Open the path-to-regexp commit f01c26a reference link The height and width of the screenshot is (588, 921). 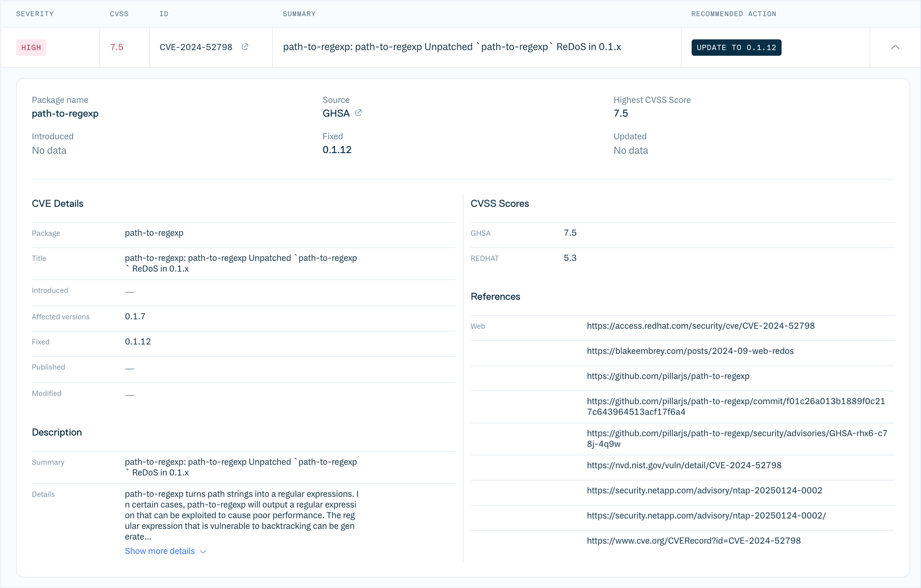point(736,406)
